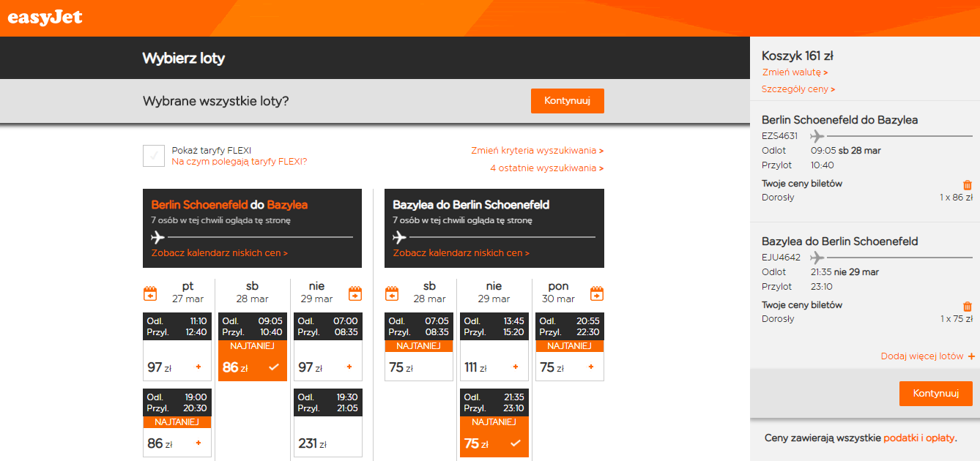Screen dimensions: 980x461
Task: Show earlier return dates before sb 28 mar
Action: tap(392, 294)
